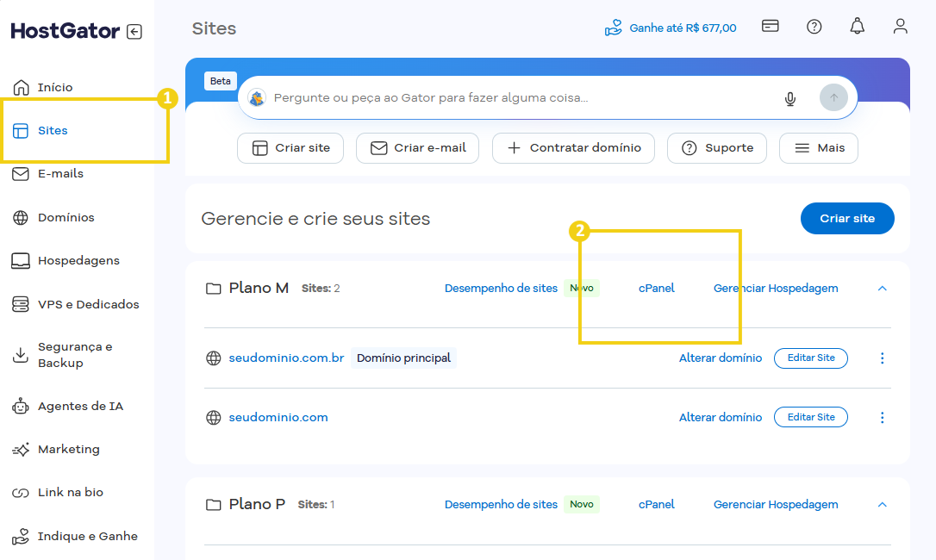Collapse the sidebar with the arrow icon

tap(134, 32)
